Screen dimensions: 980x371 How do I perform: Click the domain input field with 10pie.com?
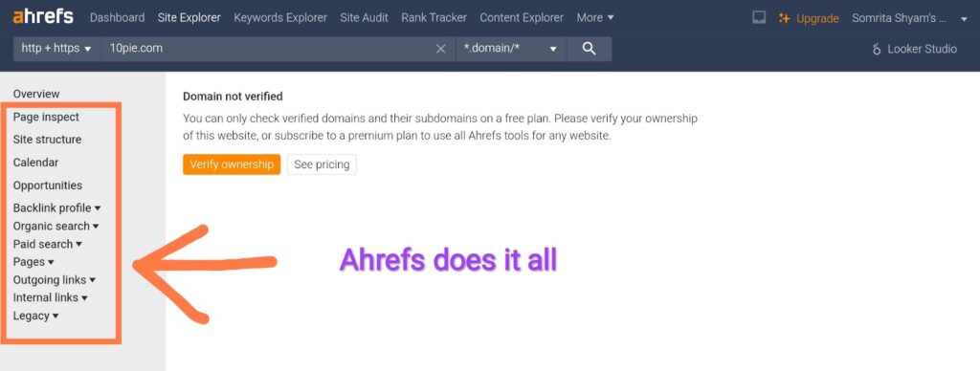269,49
